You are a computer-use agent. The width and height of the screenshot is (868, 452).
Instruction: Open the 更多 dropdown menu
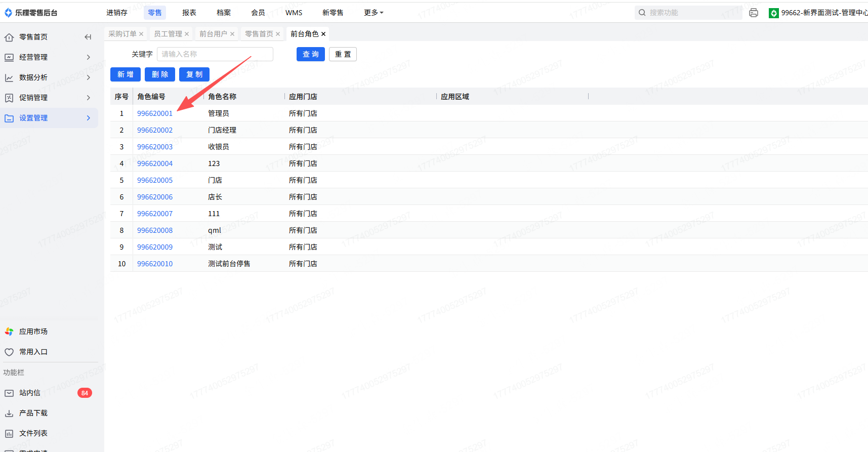coord(374,13)
